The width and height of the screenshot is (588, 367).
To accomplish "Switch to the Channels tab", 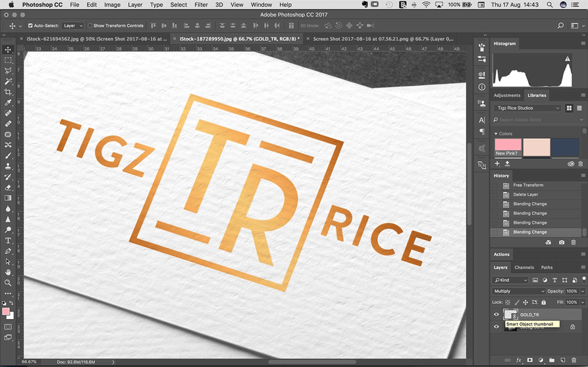I will pyautogui.click(x=524, y=268).
